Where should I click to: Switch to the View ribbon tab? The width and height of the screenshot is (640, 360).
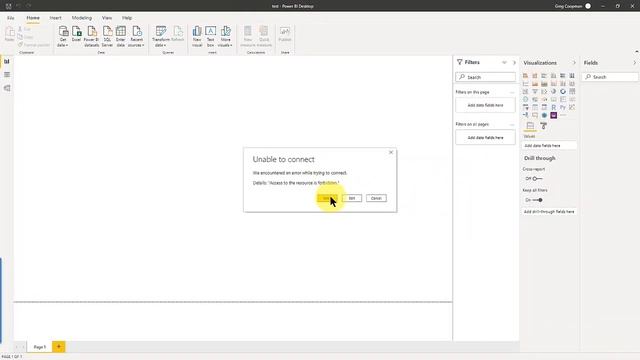pyautogui.click(x=107, y=18)
